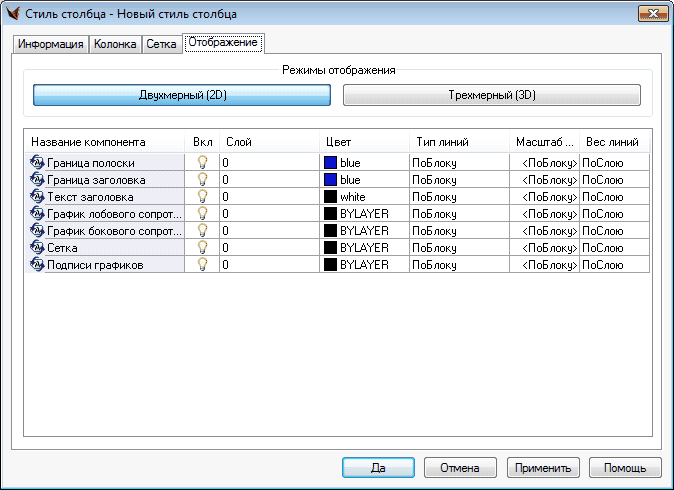This screenshot has width=674, height=490.
Task: Click the component icon beside Подписи графиков
Action: pos(39,265)
